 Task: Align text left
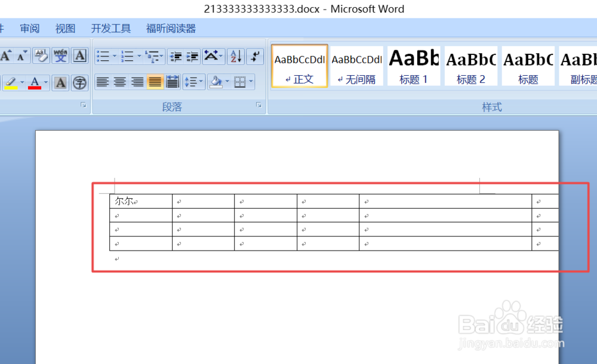[x=103, y=82]
